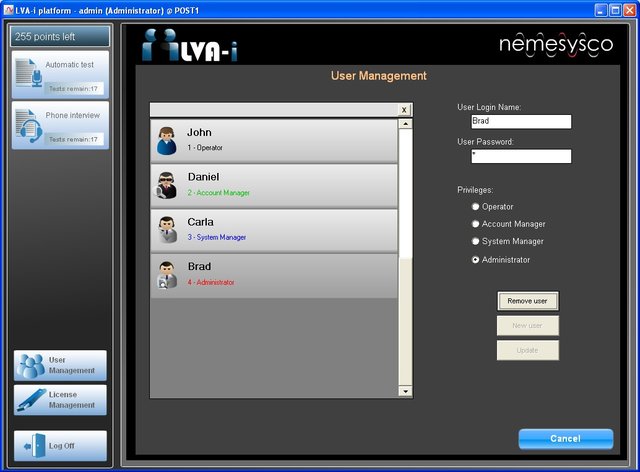Click the Log Off door icon

pos(35,446)
